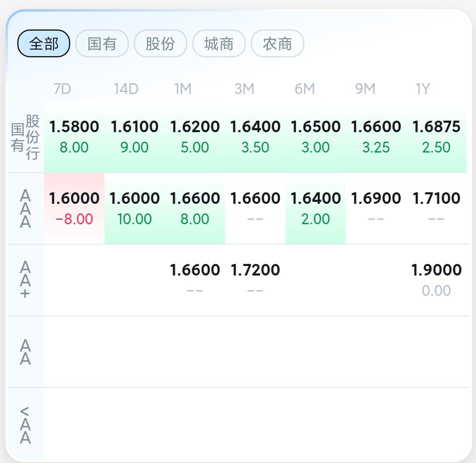Viewport: 476px width, 463px height.
Task: Switch to the 国有 filter tab
Action: pyautogui.click(x=102, y=43)
